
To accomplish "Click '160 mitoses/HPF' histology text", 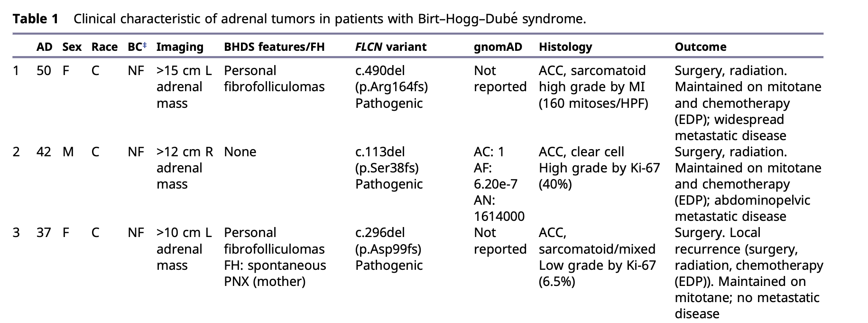I will 593,104.
